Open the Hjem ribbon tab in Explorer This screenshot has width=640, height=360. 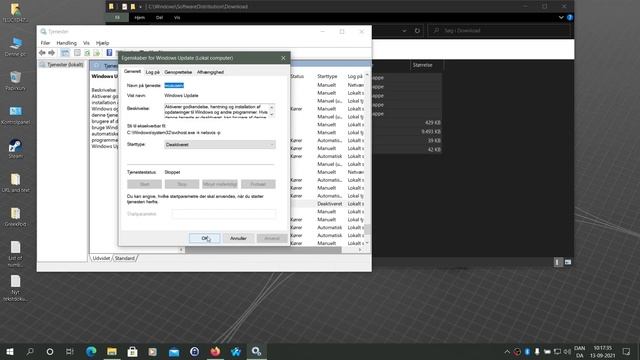point(140,18)
